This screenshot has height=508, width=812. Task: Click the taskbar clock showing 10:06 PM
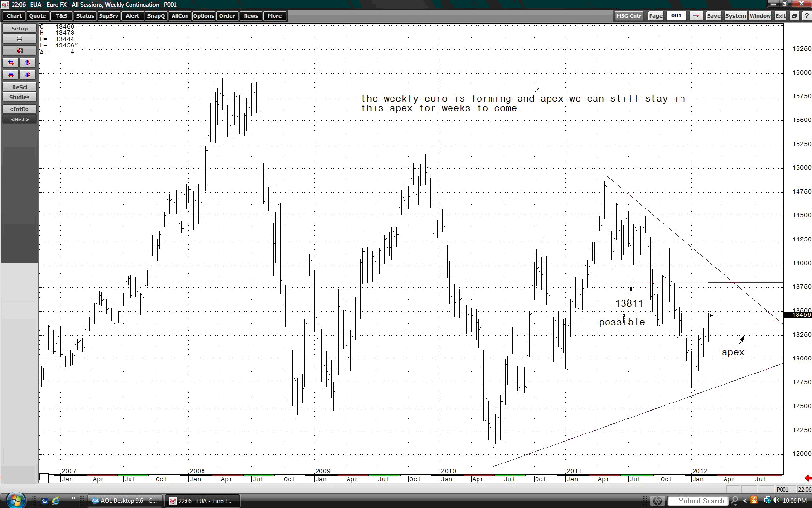click(x=795, y=501)
